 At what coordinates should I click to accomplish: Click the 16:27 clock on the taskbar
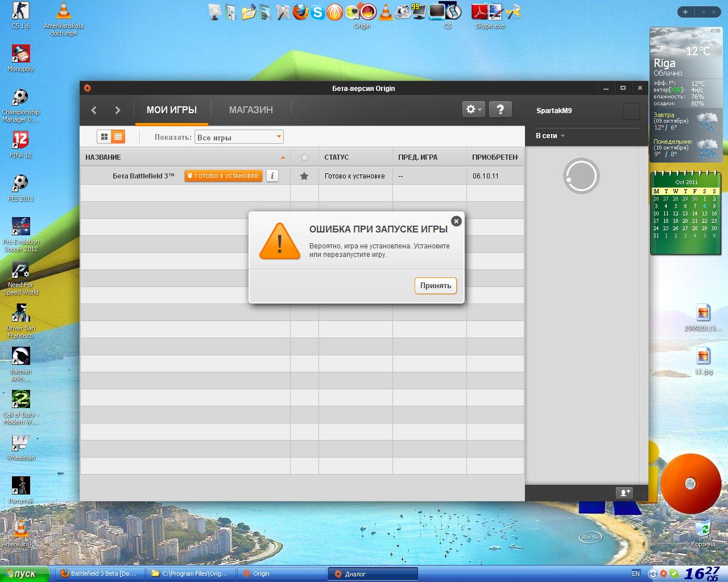click(x=702, y=573)
